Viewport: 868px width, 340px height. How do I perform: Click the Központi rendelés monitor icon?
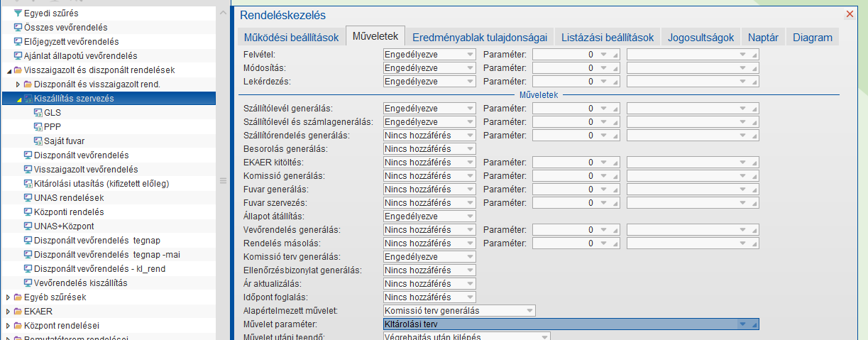(28, 212)
